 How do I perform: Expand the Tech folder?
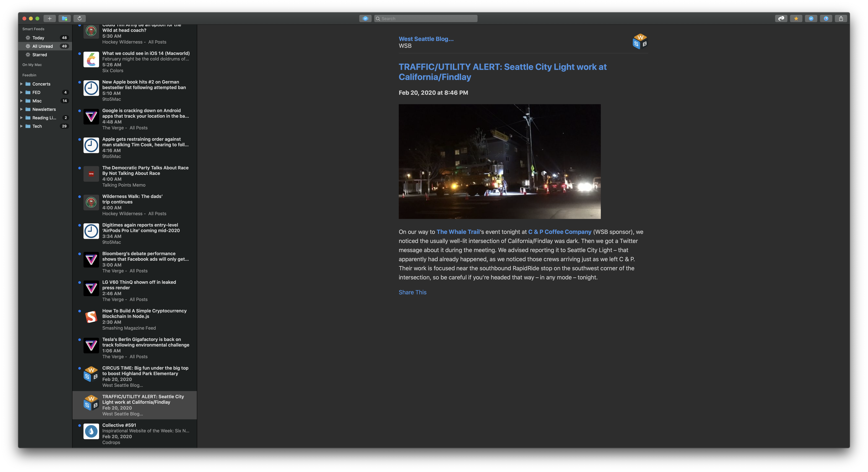(21, 126)
